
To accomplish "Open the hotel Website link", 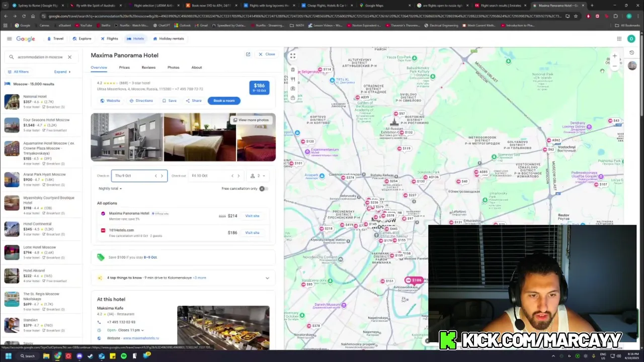I will point(110,101).
